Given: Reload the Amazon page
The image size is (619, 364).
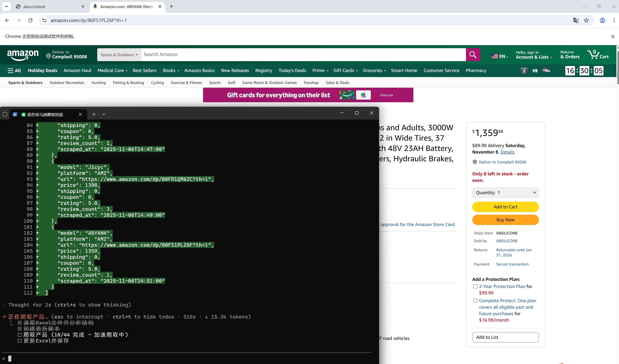Looking at the screenshot, I should [30, 20].
